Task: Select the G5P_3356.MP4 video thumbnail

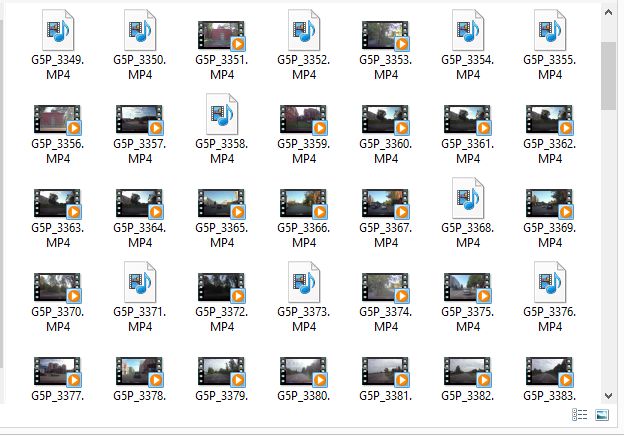Action: point(57,120)
